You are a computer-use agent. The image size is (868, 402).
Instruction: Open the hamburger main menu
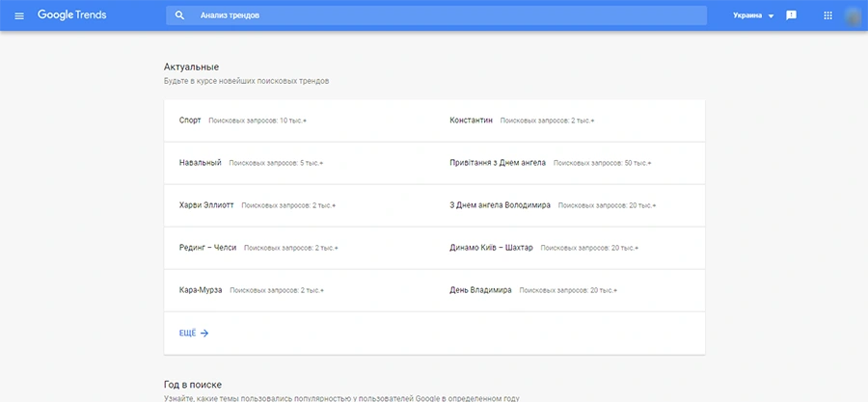coord(19,16)
